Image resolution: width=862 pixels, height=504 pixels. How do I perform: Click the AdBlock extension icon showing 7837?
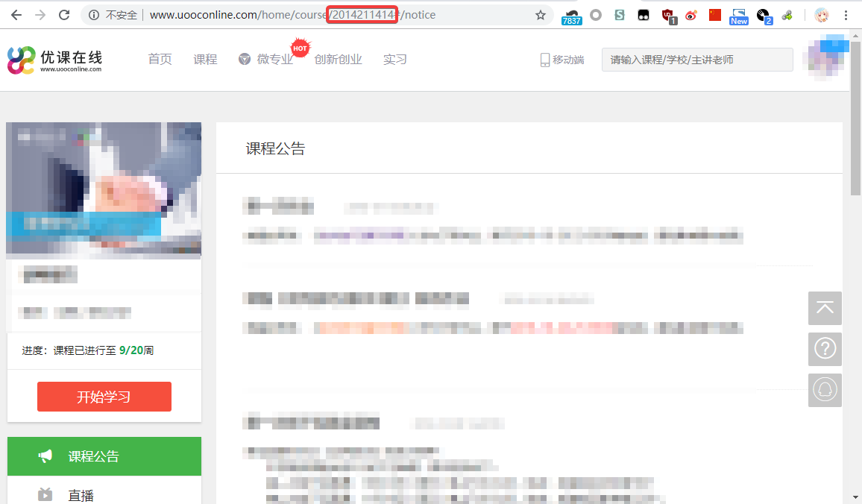[571, 14]
